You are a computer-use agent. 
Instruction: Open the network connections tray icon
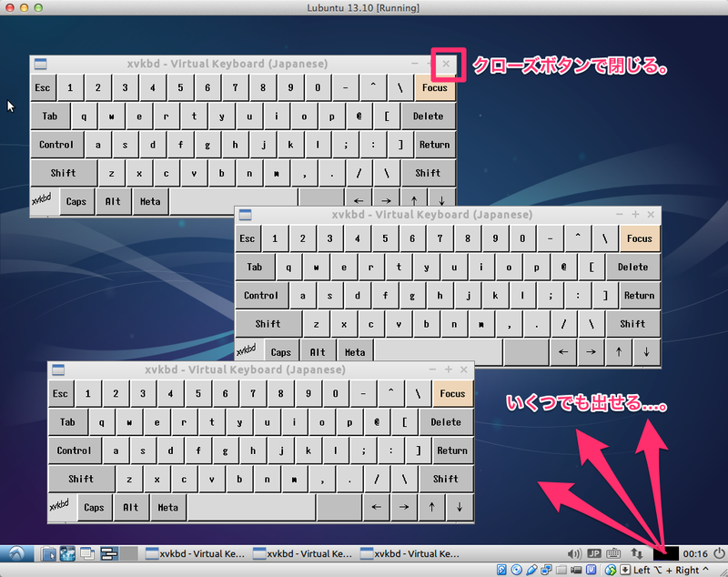tap(636, 553)
